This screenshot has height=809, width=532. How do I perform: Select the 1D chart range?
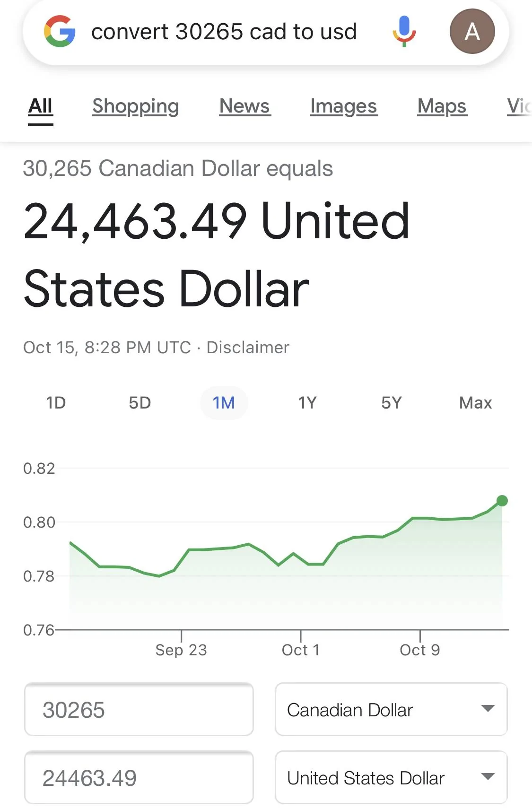click(x=56, y=403)
